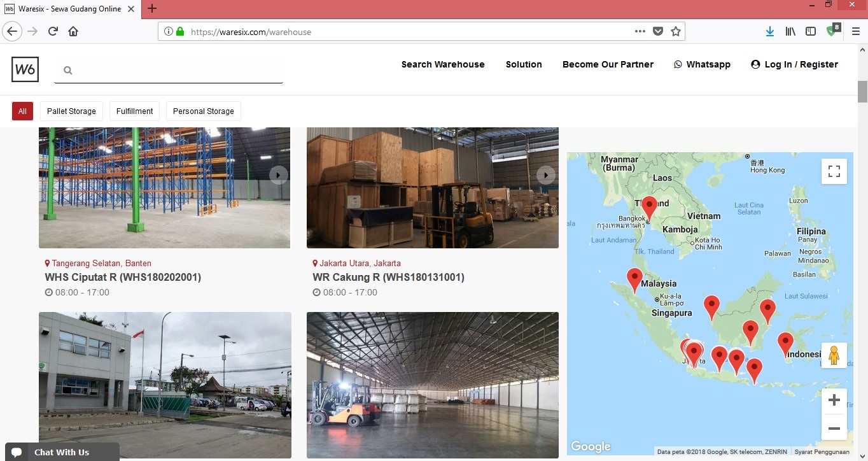Viewport: 868px width, 461px height.
Task: Bookmark this page with star icon
Action: pyautogui.click(x=676, y=31)
